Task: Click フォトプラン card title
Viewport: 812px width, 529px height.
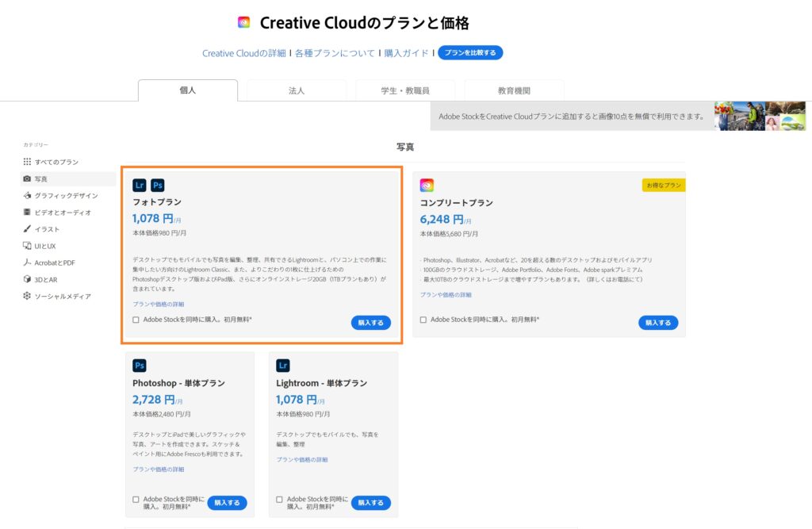Action: [x=157, y=202]
